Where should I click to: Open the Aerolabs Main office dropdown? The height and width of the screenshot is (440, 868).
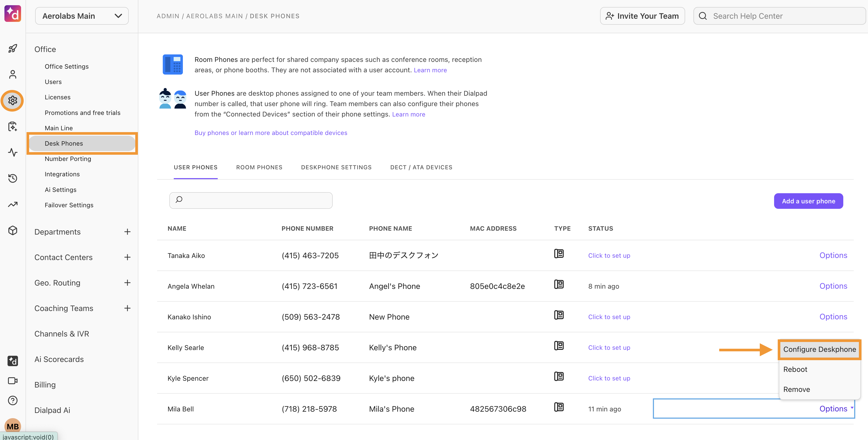[x=82, y=16]
